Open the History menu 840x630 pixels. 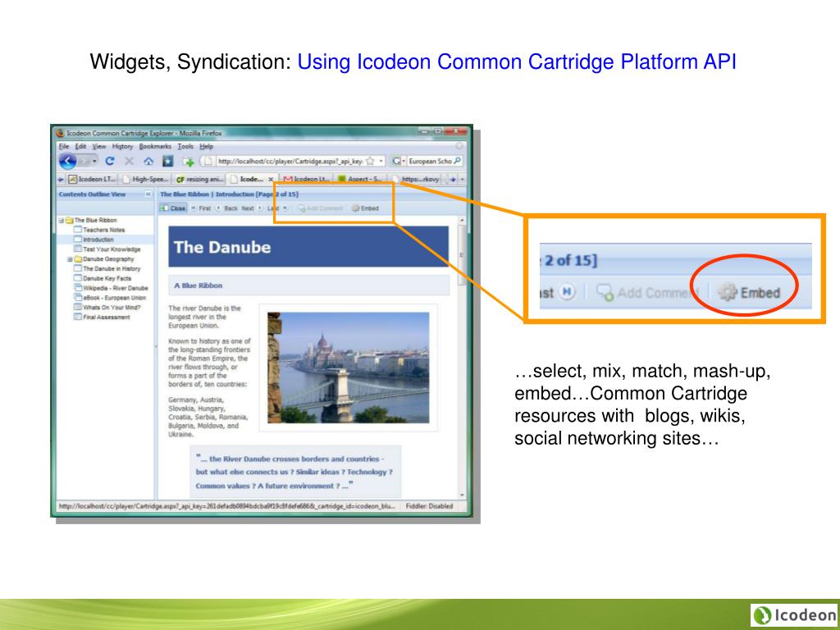coord(122,146)
